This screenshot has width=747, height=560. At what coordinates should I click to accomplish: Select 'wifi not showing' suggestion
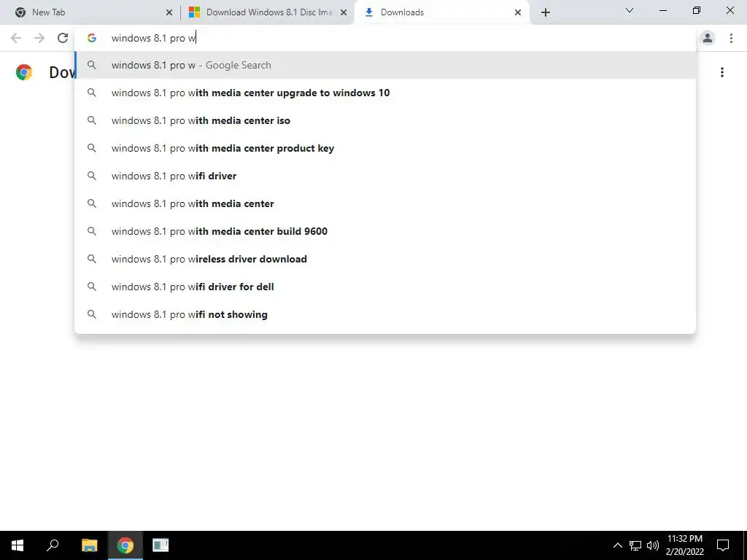[385, 314]
